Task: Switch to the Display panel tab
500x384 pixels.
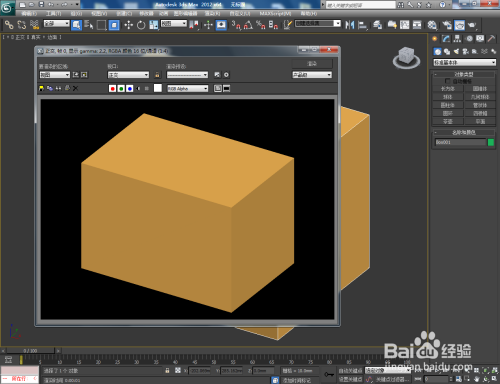Action: click(480, 39)
